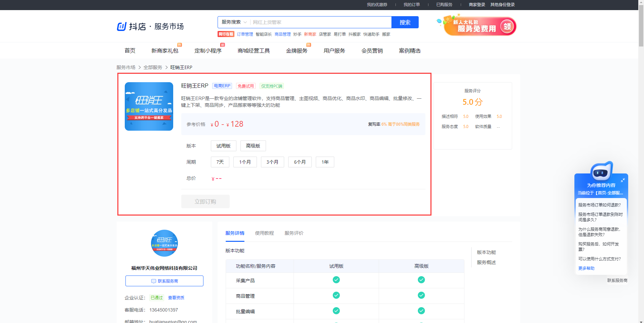Click the 采集产品 试用版 checkmark
The height and width of the screenshot is (323, 644).
point(336,280)
